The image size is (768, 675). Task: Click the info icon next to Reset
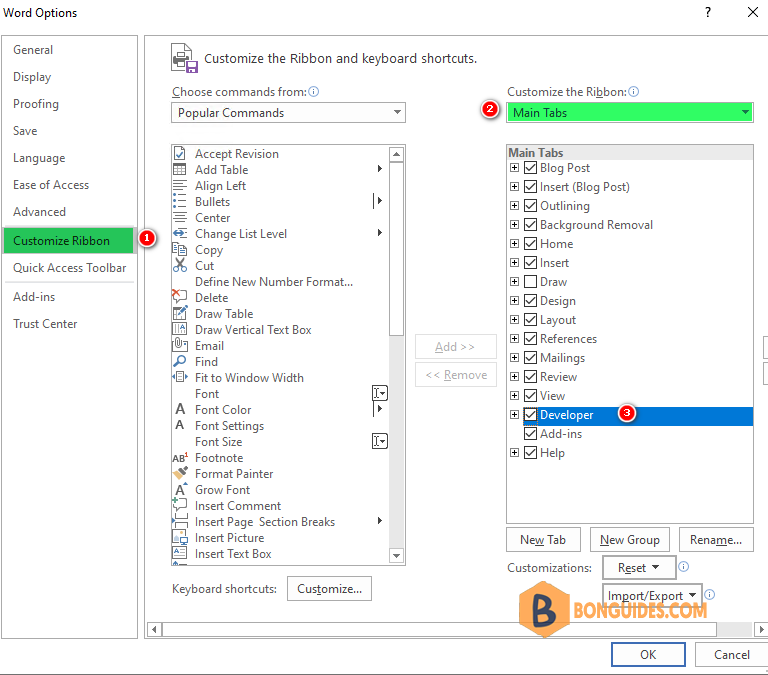coord(684,567)
